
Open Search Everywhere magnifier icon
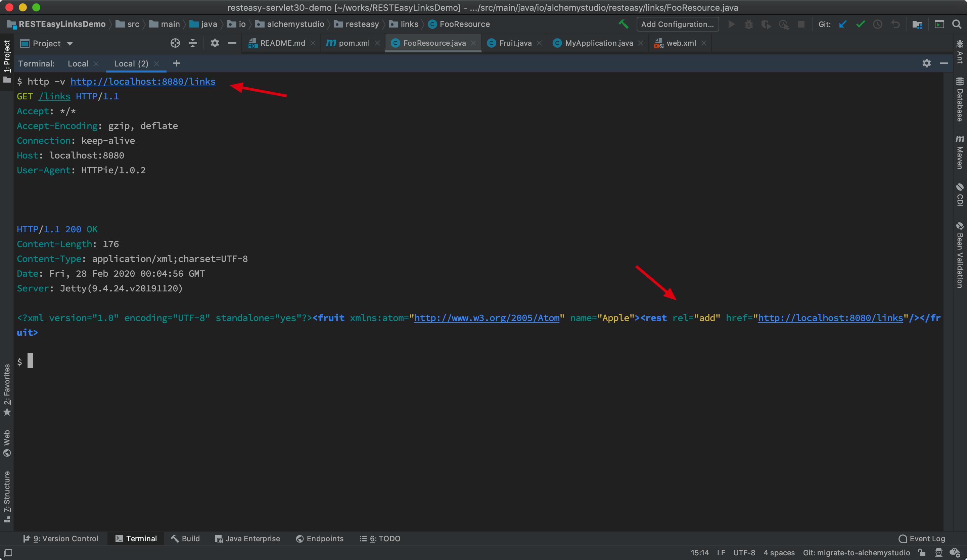tap(957, 24)
